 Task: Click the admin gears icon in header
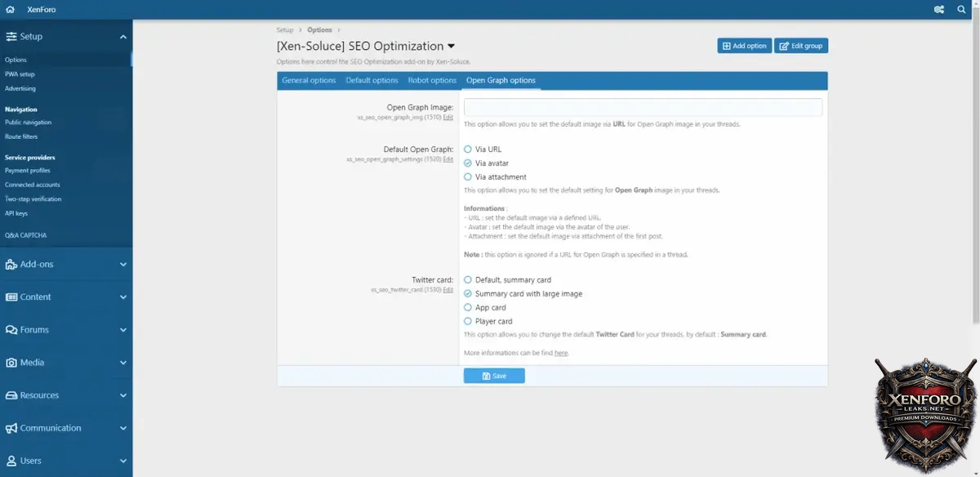pyautogui.click(x=938, y=10)
